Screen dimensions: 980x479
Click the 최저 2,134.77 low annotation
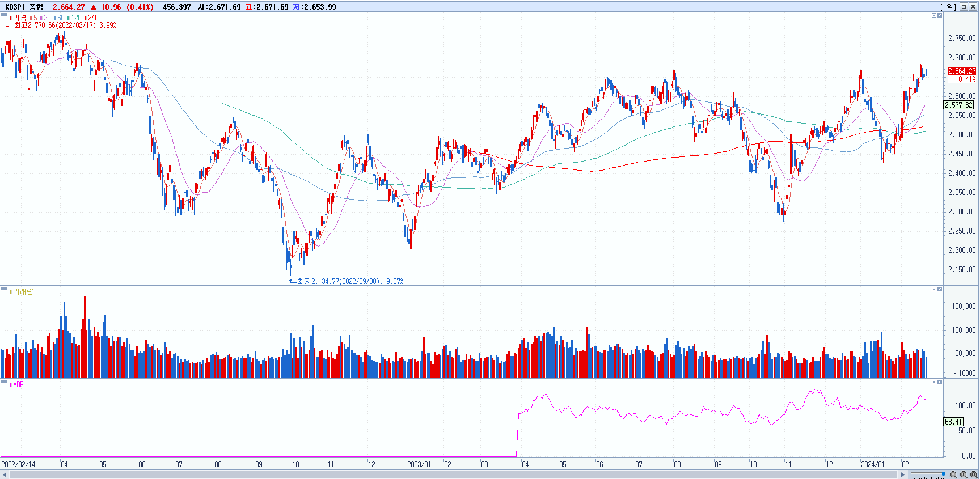(347, 281)
